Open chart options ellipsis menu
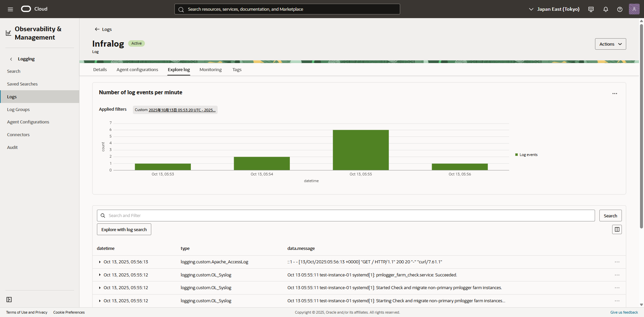 [614, 94]
